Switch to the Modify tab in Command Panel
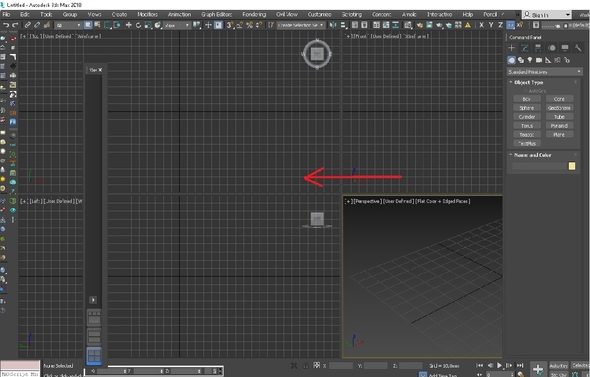 [x=525, y=48]
